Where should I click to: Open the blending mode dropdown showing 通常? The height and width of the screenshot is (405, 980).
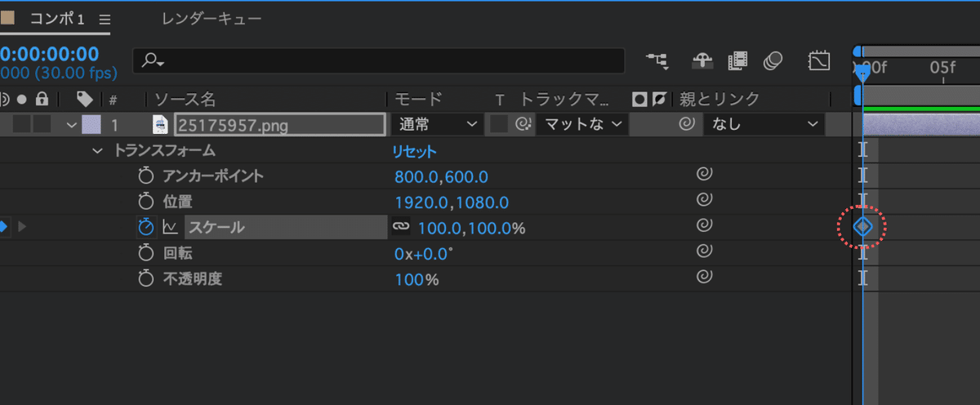pyautogui.click(x=437, y=125)
